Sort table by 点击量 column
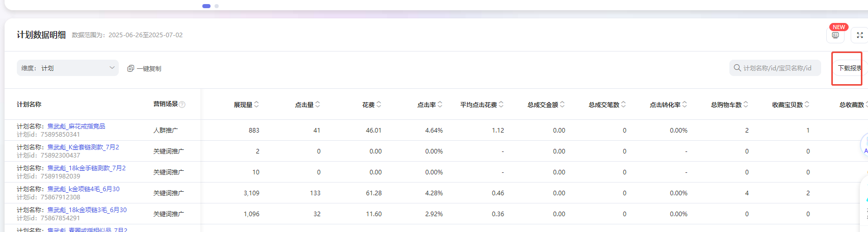Image resolution: width=868 pixels, height=232 pixels. click(x=318, y=105)
